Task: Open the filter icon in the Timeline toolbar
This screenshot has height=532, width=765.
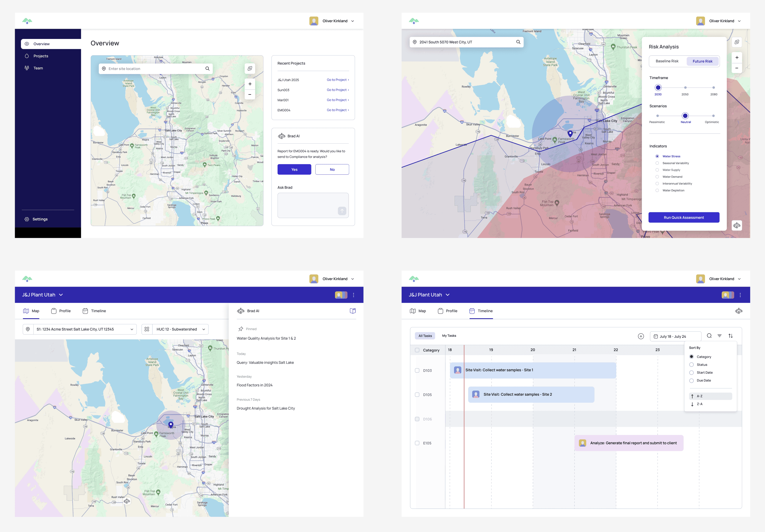Action: 720,336
